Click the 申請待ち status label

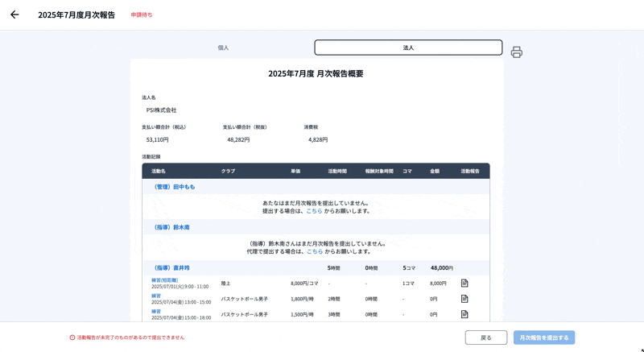point(142,14)
